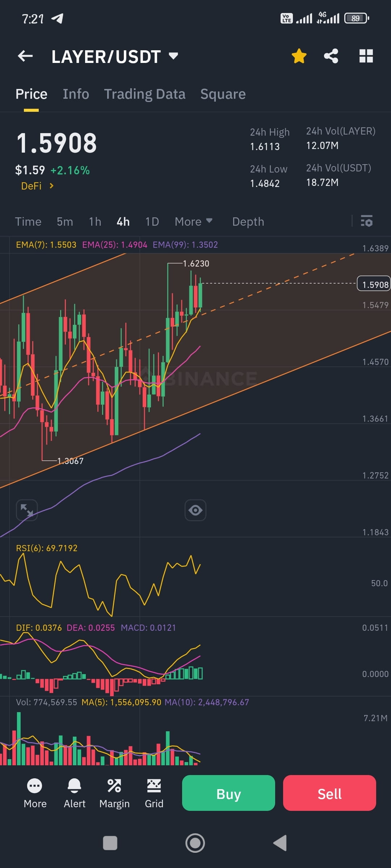Select the Time chart interval
The width and height of the screenshot is (391, 868).
point(28,222)
